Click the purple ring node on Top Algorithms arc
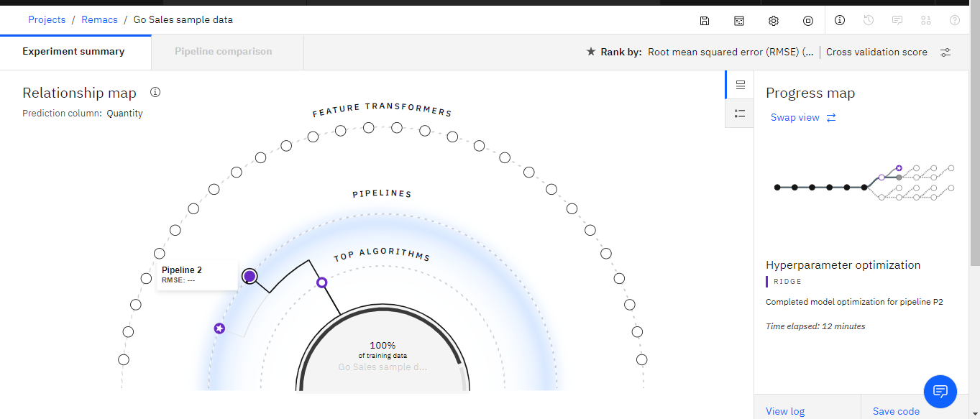 click(x=322, y=282)
